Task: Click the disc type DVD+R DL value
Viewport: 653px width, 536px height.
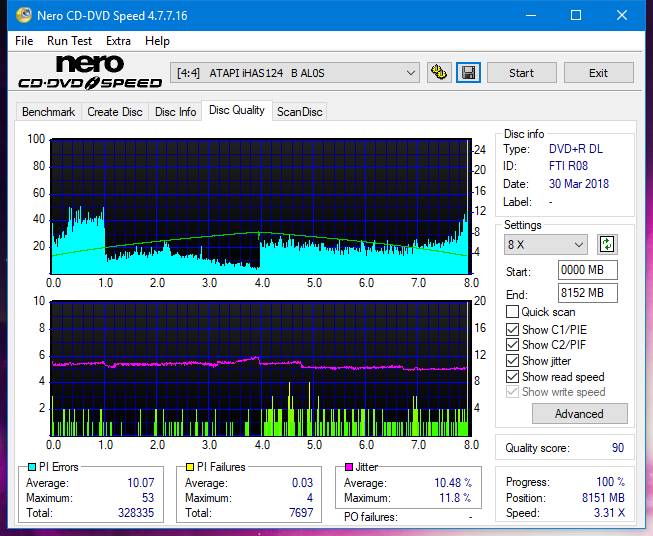Action: coord(576,149)
